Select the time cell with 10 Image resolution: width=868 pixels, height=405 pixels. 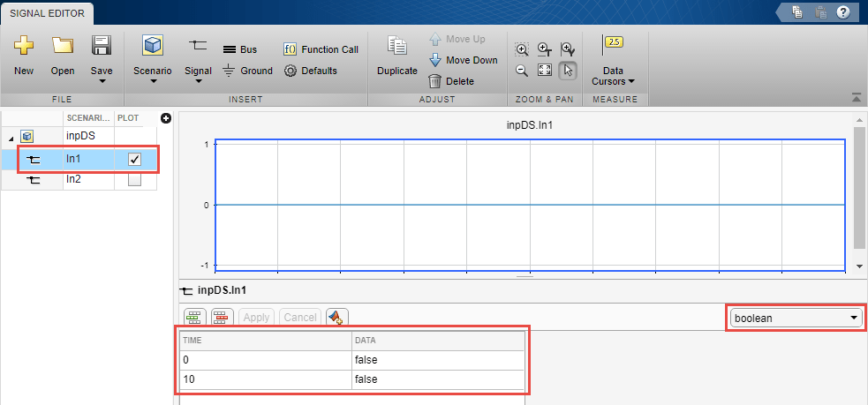266,379
